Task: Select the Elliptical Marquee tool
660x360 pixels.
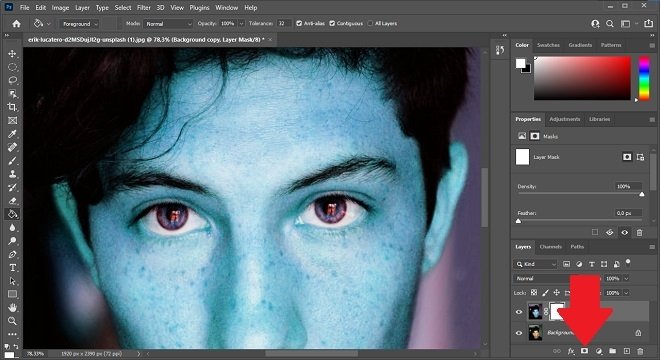Action: (12, 67)
